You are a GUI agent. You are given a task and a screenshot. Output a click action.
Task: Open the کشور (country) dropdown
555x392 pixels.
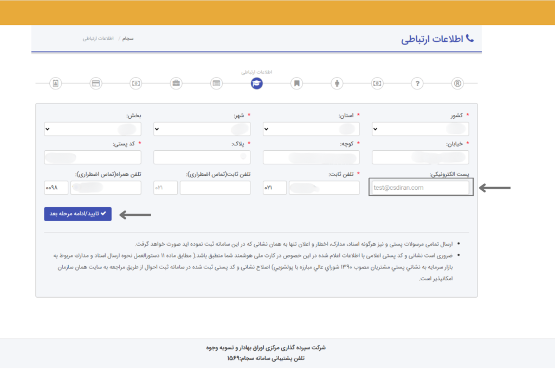(421, 129)
